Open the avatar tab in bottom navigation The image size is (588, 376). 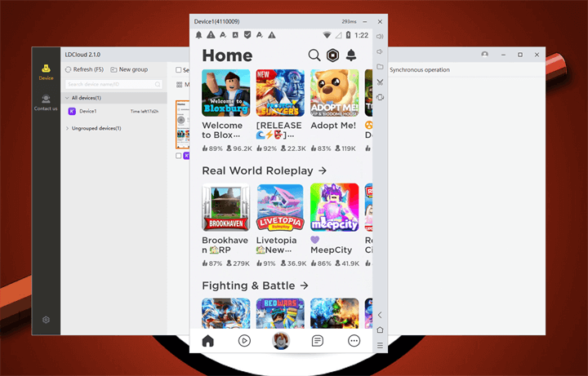coord(281,341)
